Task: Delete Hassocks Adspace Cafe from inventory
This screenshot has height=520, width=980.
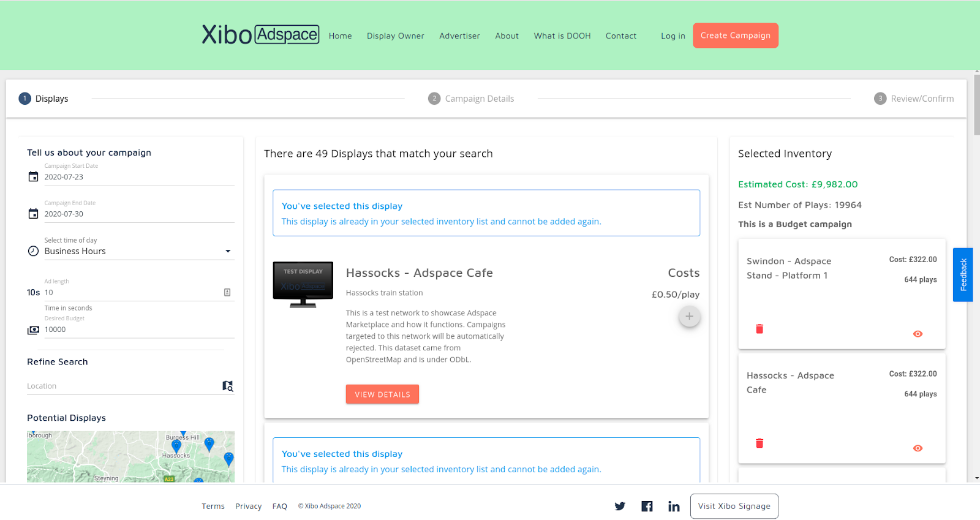Action: (x=759, y=443)
